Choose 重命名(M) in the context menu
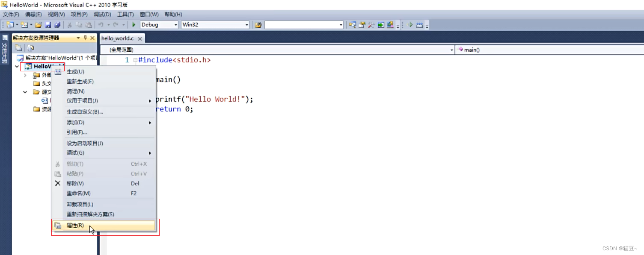 (x=104, y=193)
